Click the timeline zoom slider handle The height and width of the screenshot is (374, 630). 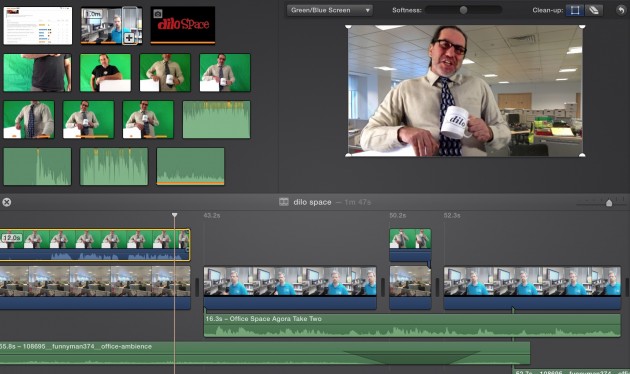click(x=609, y=203)
